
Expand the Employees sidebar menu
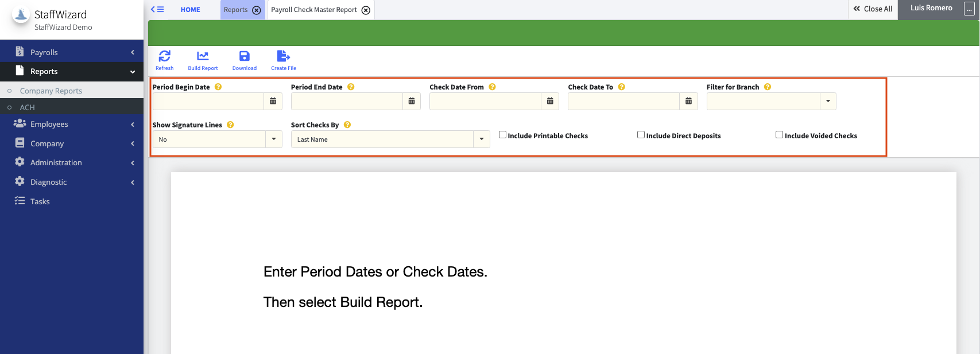(x=49, y=124)
